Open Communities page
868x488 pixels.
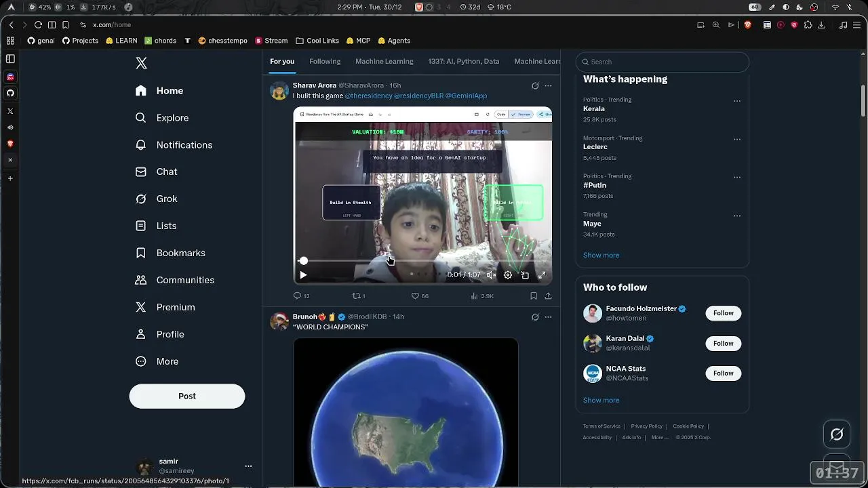point(175,280)
